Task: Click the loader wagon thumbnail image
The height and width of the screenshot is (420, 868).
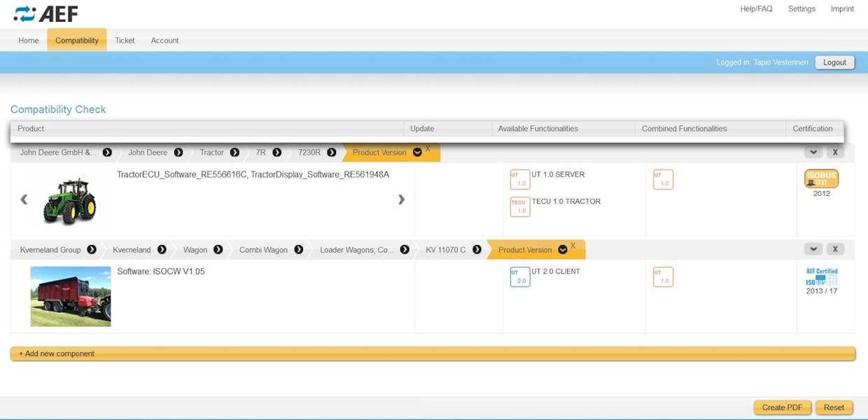Action: point(70,296)
